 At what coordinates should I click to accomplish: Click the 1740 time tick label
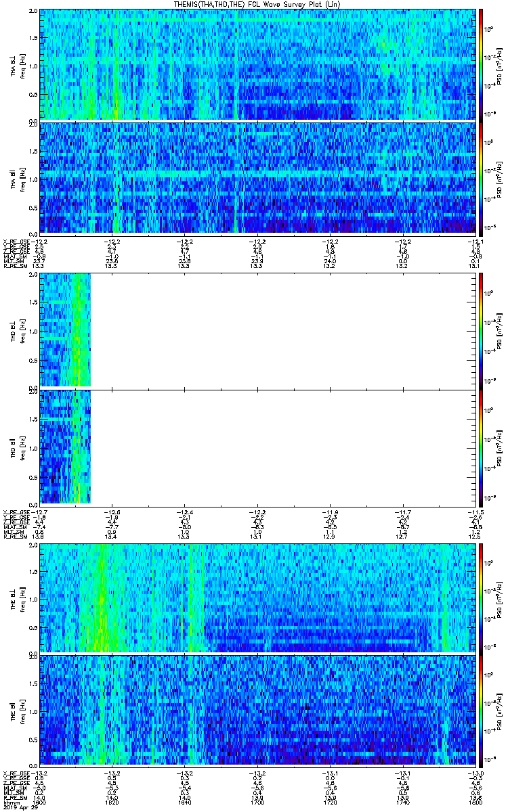(402, 803)
